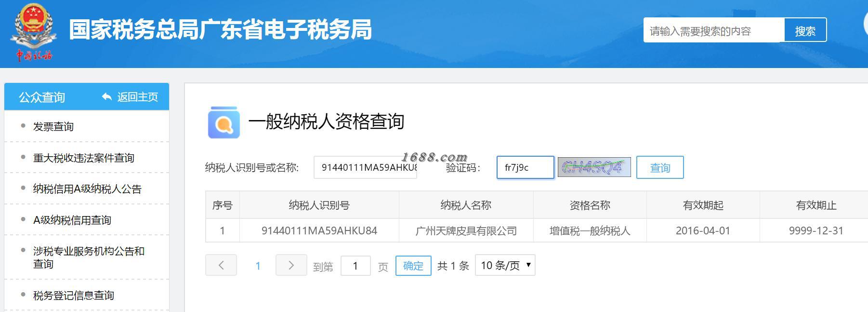Click the cell 广州天牌皮具有限公司
Image resolution: width=868 pixels, height=312 pixels.
point(466,231)
